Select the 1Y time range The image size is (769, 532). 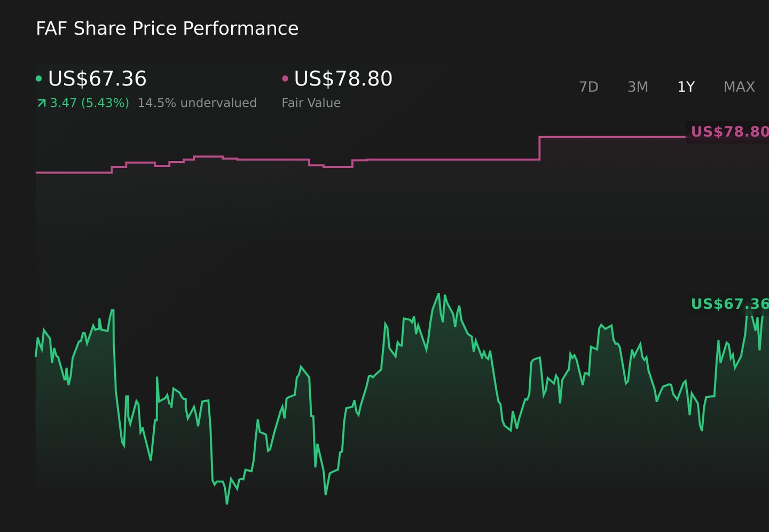(686, 87)
